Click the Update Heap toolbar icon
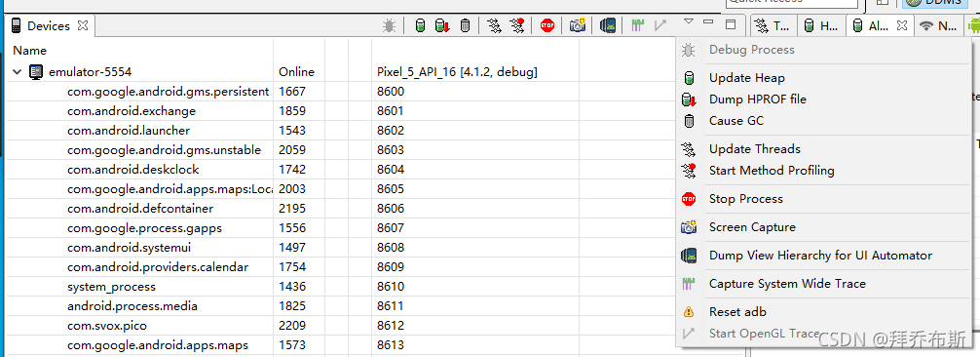 point(421,25)
